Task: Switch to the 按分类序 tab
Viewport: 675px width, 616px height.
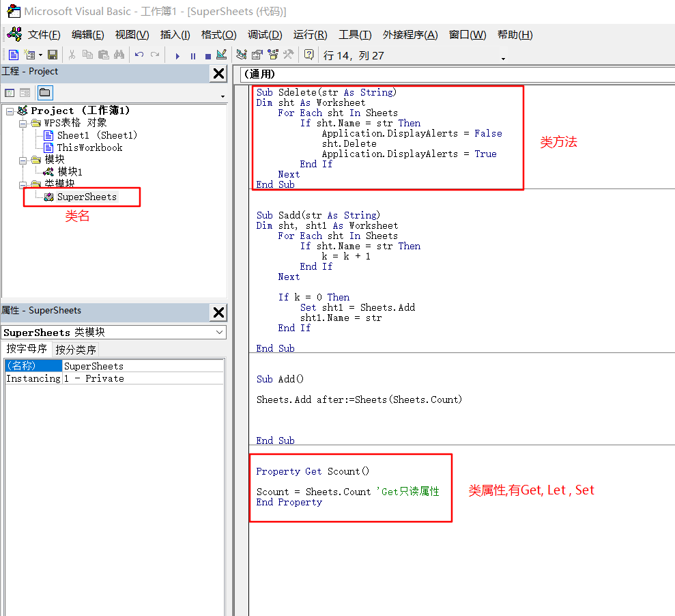Action: point(75,348)
